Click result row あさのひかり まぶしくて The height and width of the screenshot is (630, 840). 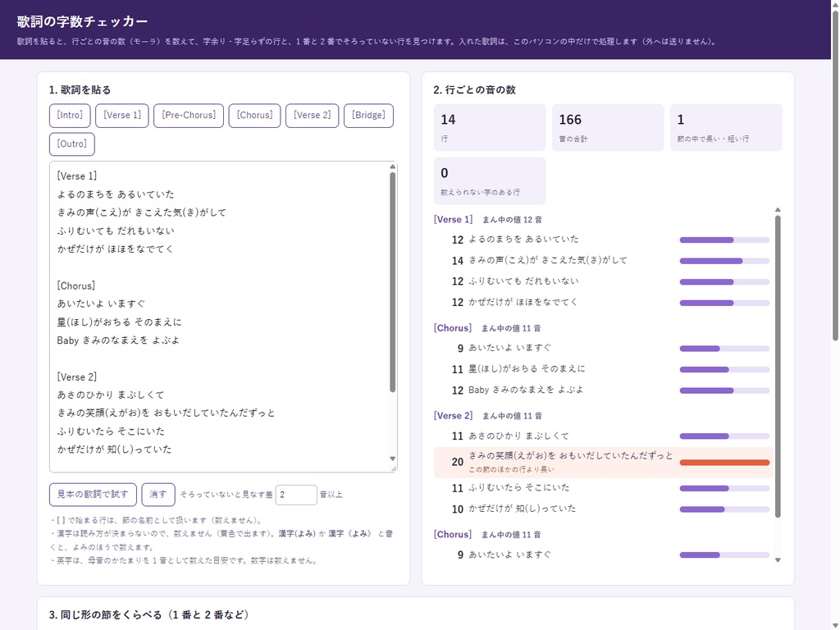(x=603, y=436)
